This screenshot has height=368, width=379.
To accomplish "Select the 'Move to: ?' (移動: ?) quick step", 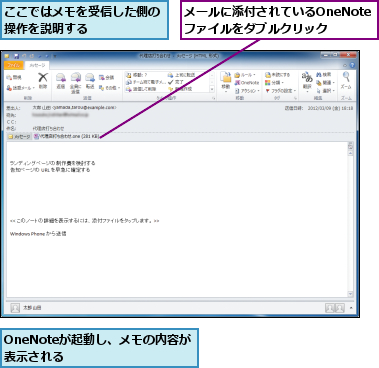I will click(137, 75).
